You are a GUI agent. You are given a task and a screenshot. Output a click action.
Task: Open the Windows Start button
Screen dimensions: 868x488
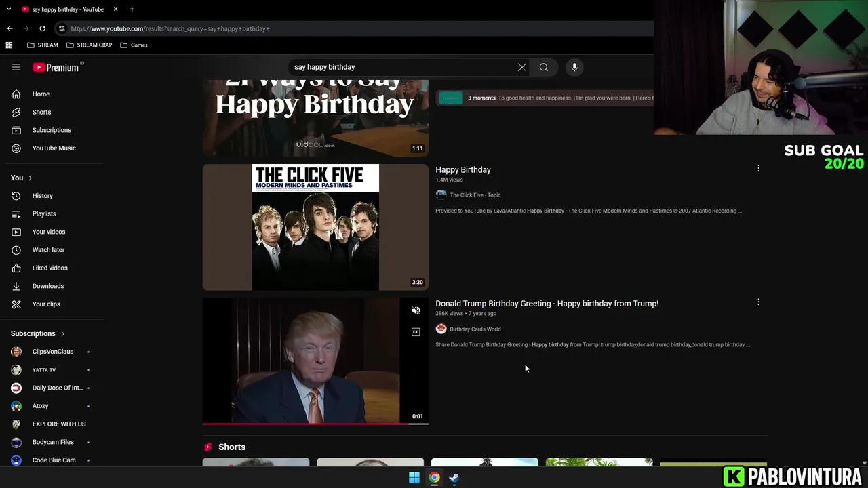point(414,478)
